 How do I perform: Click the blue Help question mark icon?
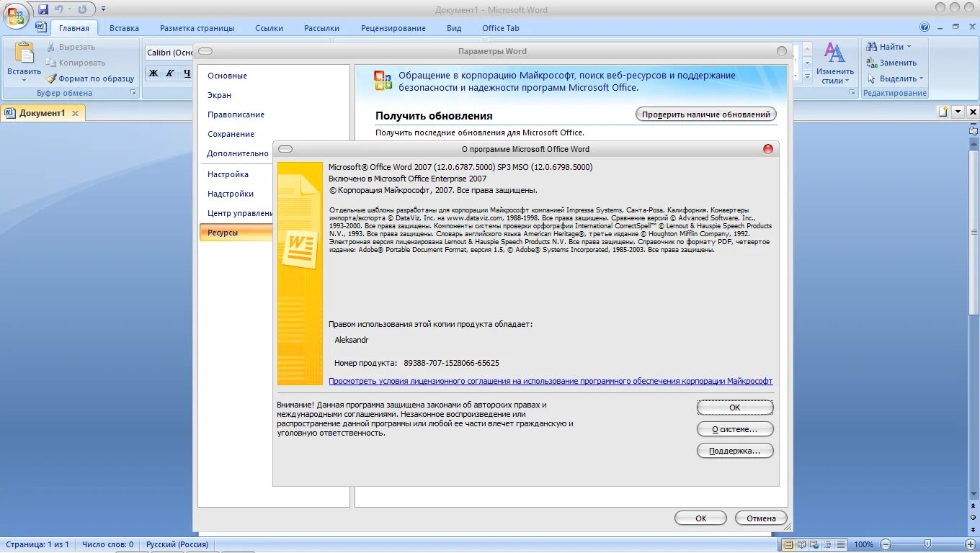click(925, 27)
